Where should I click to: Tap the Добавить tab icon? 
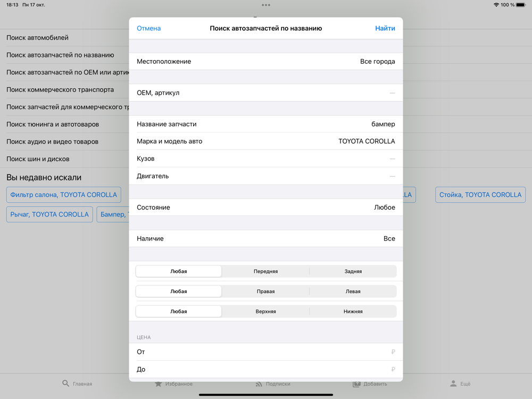(356, 384)
